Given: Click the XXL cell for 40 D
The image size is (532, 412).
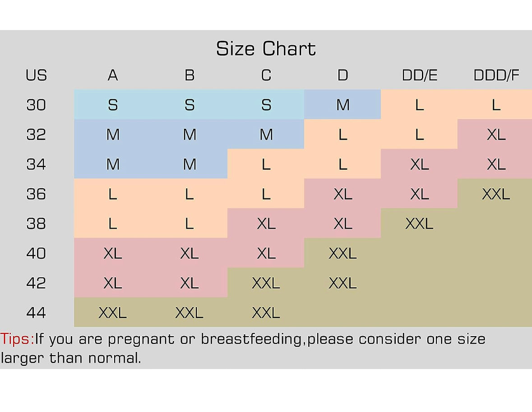Looking at the screenshot, I should point(342,253).
